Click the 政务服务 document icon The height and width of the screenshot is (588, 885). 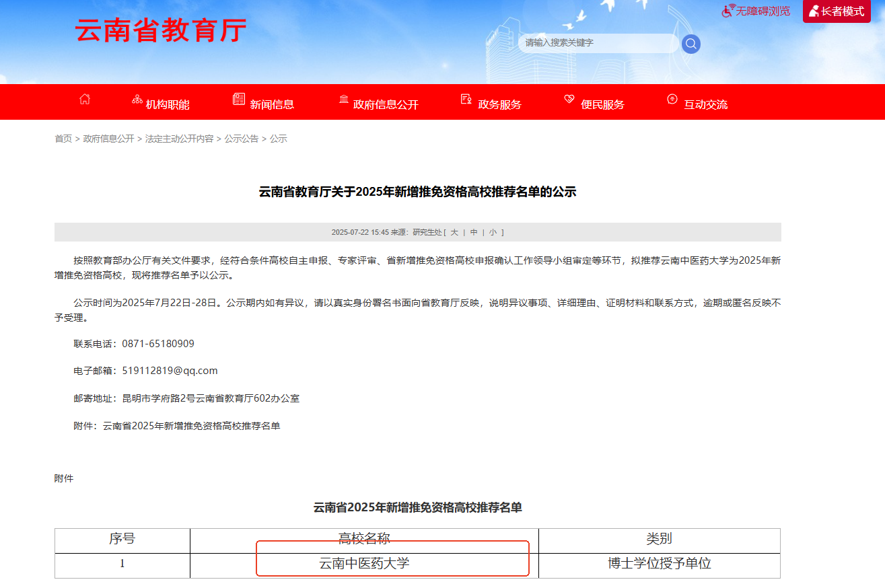[x=466, y=100]
